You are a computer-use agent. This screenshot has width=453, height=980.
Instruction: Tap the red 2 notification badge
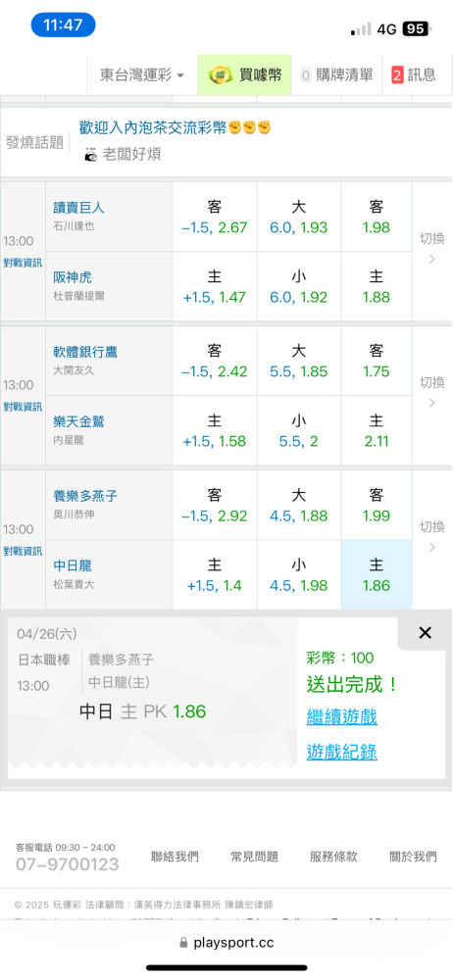pyautogui.click(x=397, y=75)
